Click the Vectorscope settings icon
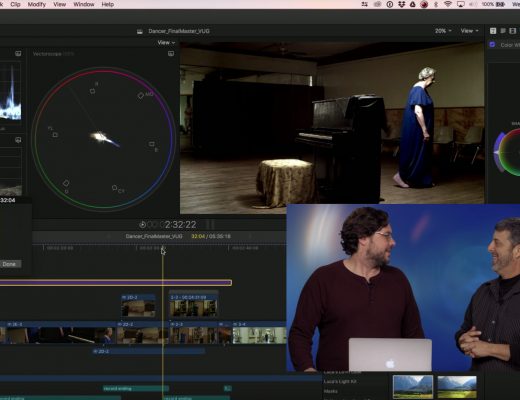The height and width of the screenshot is (400, 520). pos(171,53)
